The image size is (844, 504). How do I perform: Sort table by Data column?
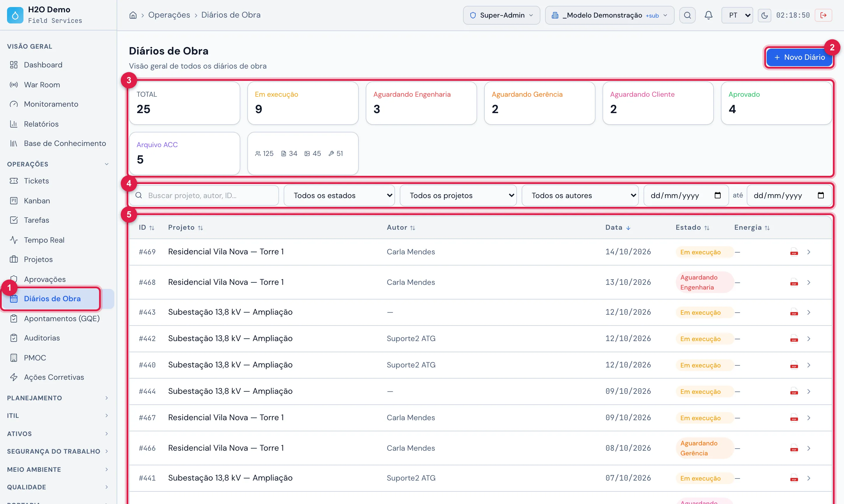[617, 228]
